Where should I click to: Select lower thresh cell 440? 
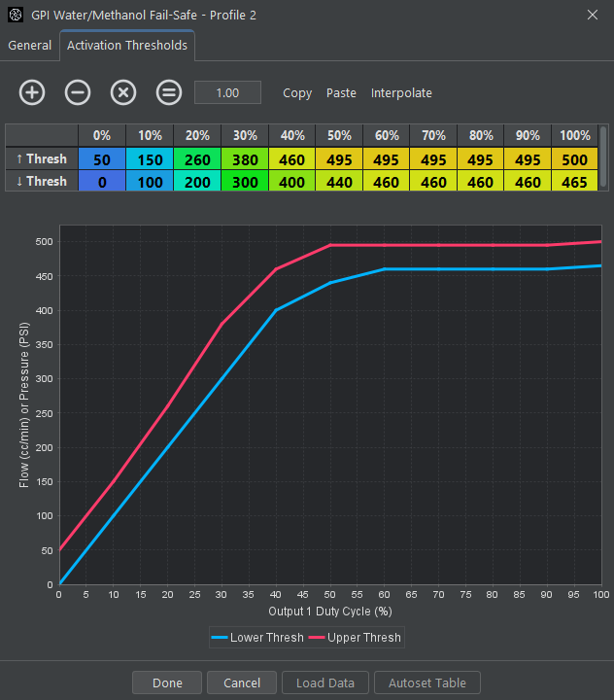pos(339,181)
